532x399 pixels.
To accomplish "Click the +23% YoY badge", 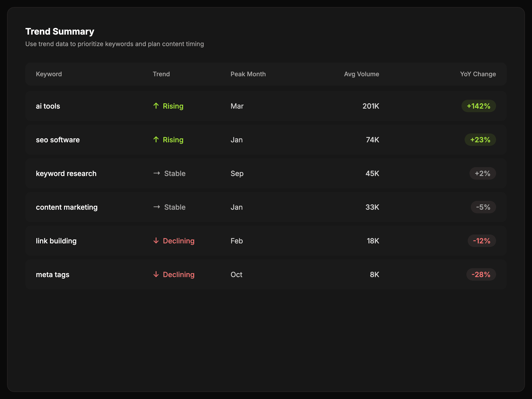I will point(480,140).
